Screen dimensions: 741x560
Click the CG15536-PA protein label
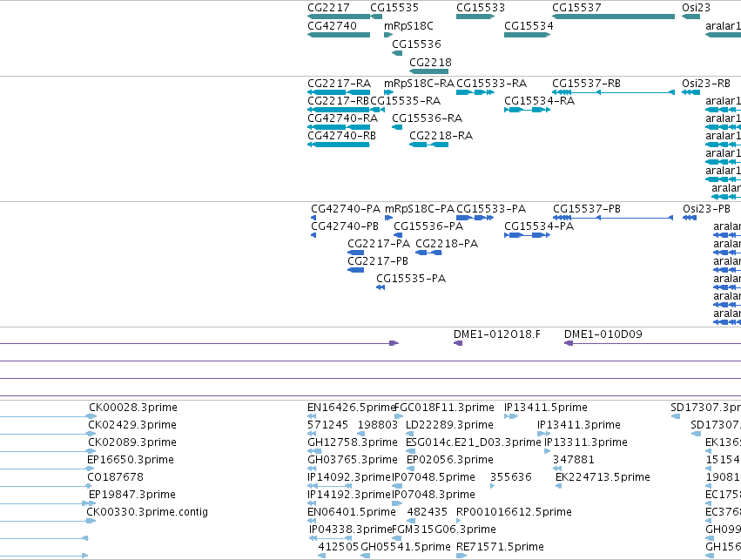tap(428, 226)
